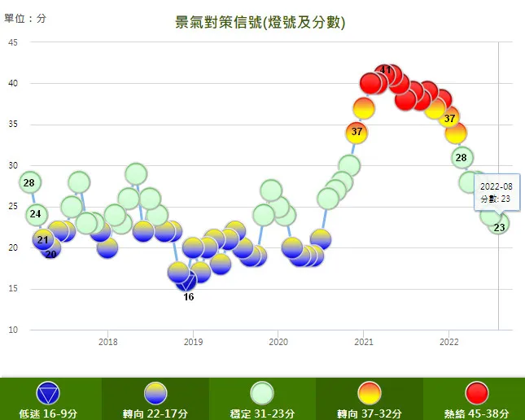Click the 10 y-axis label
Viewport: 525px width, 420px height.
tap(13, 330)
